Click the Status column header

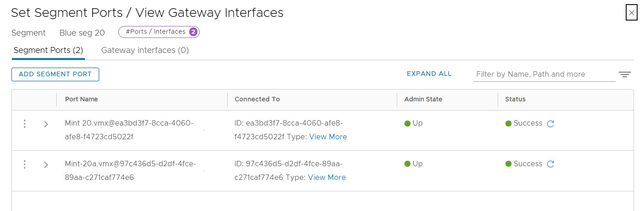click(x=515, y=99)
